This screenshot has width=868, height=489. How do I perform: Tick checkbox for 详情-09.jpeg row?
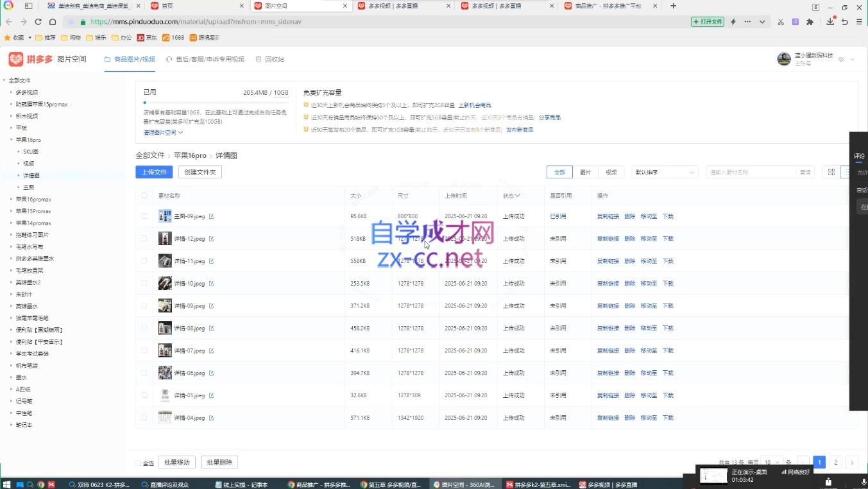coord(144,306)
